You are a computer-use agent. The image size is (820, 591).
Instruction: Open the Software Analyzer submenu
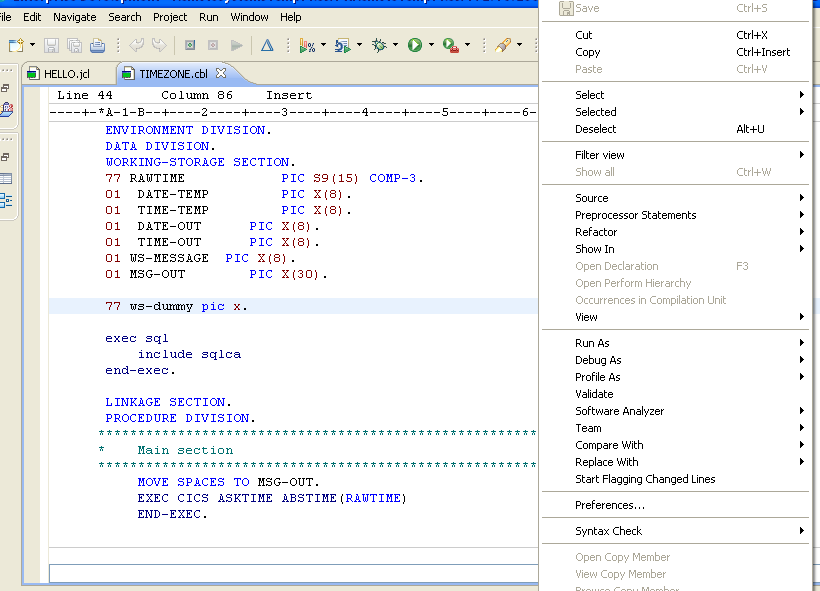pos(676,411)
